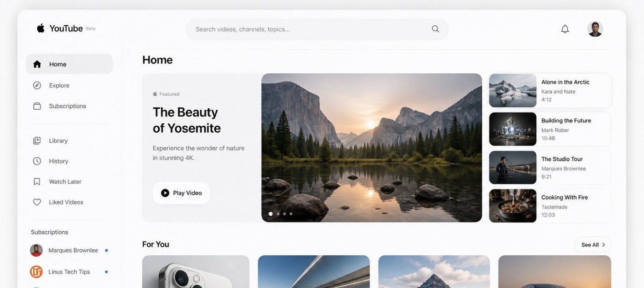Open the mountain peak video card
This screenshot has width=644, height=288.
pyautogui.click(x=434, y=271)
